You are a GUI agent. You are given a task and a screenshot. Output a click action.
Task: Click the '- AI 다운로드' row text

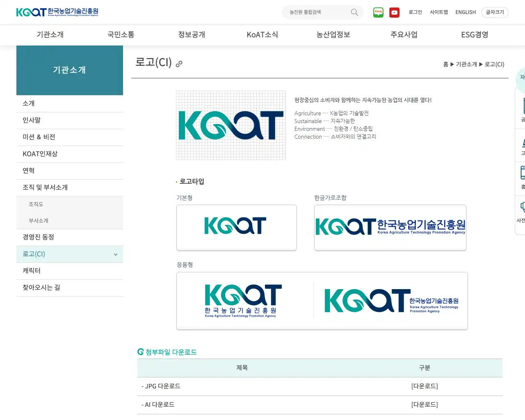point(158,404)
